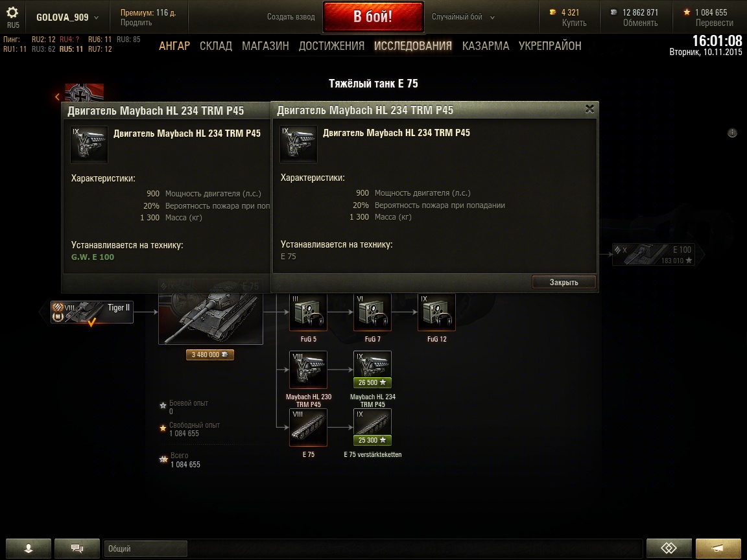The image size is (747, 560).
Task: Expand the GOLOVA_909 account dropdown
Action: 67,17
